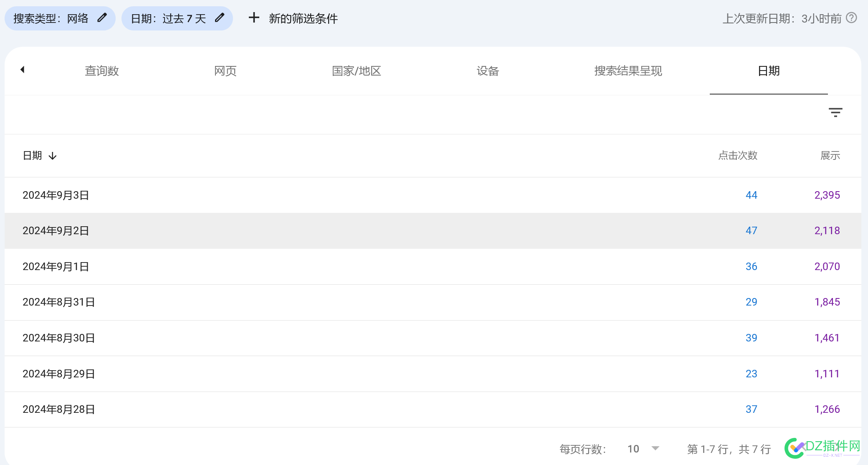
Task: Click the clicks value 29
Action: pos(752,302)
